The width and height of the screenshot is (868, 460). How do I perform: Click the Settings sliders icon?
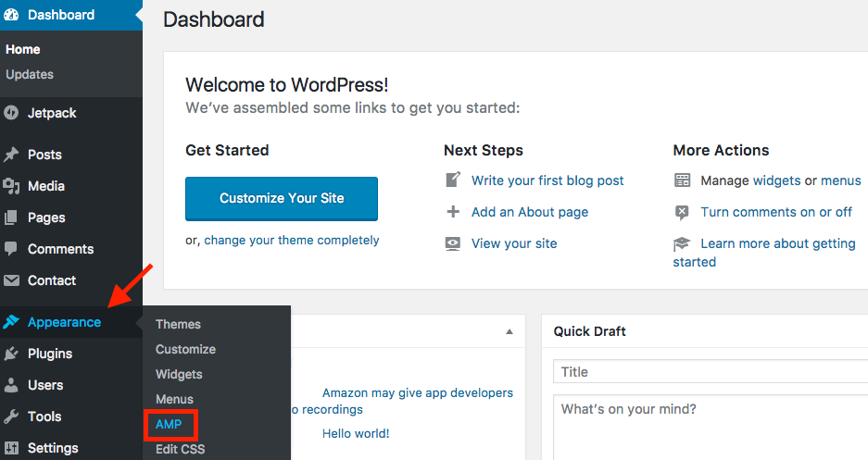[11, 448]
